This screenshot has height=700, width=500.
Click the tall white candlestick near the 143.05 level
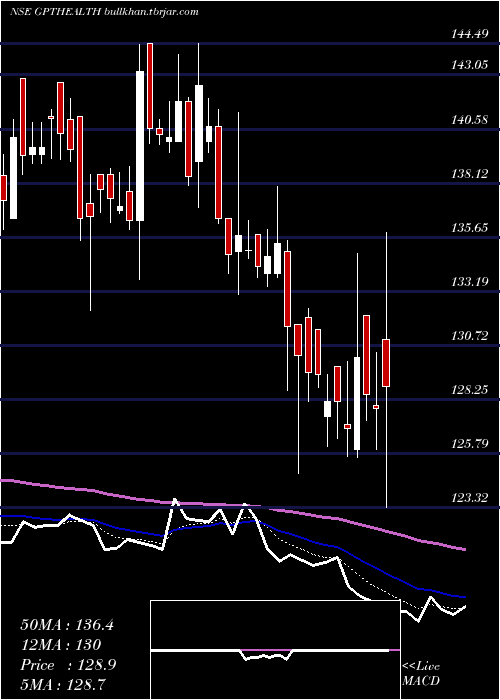pyautogui.click(x=140, y=146)
